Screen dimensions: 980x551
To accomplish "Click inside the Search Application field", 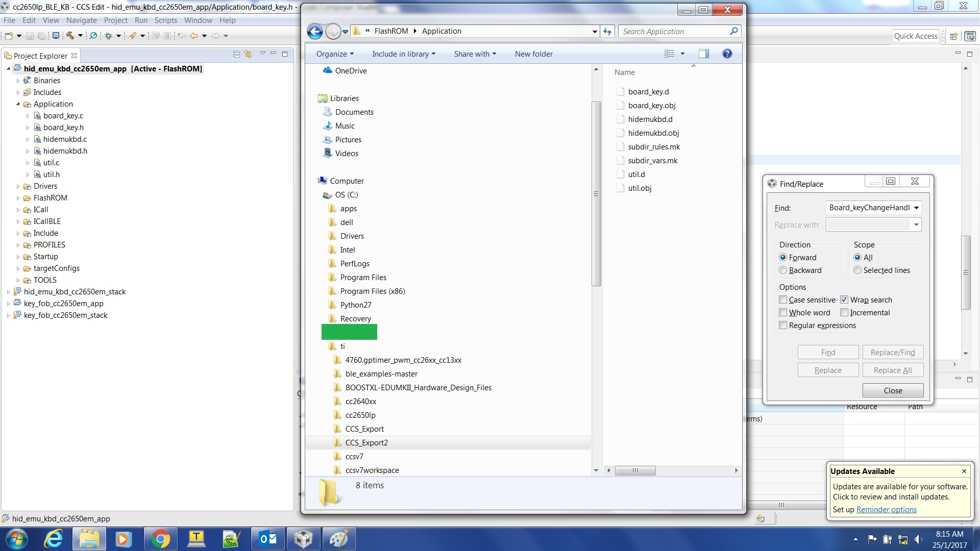I will (x=674, y=31).
